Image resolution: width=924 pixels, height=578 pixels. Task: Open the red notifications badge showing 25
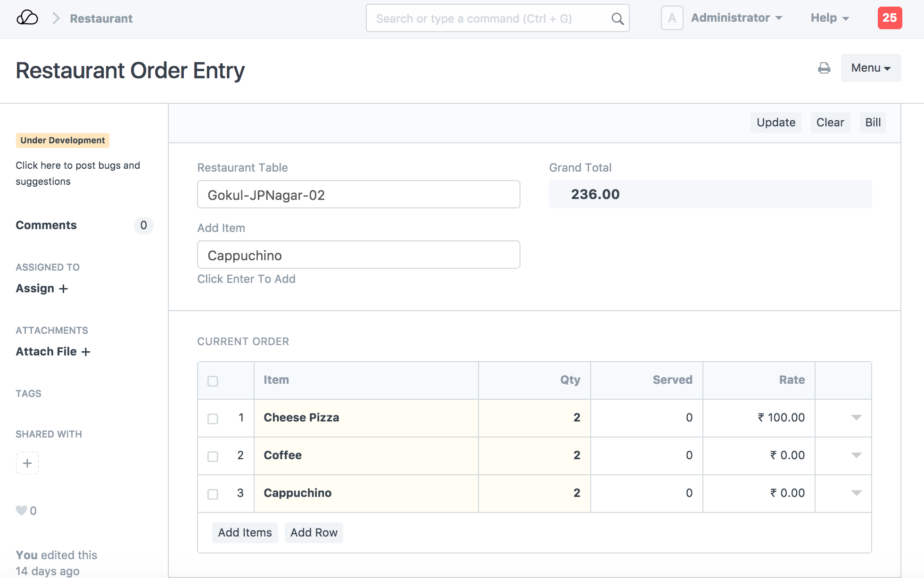click(889, 18)
